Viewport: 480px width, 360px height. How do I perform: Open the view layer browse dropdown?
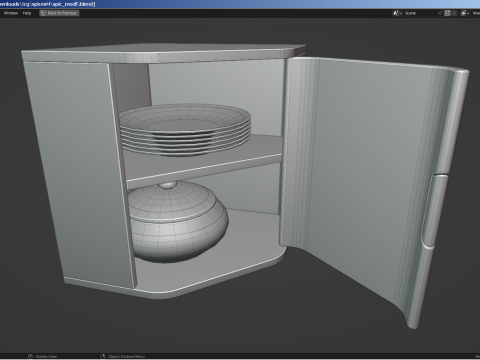click(465, 13)
